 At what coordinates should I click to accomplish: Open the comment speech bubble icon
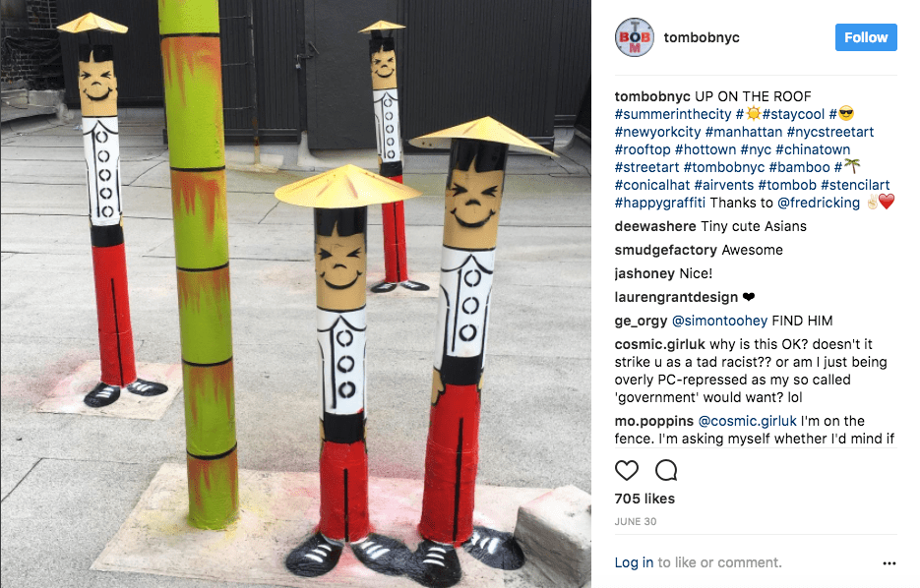(666, 470)
